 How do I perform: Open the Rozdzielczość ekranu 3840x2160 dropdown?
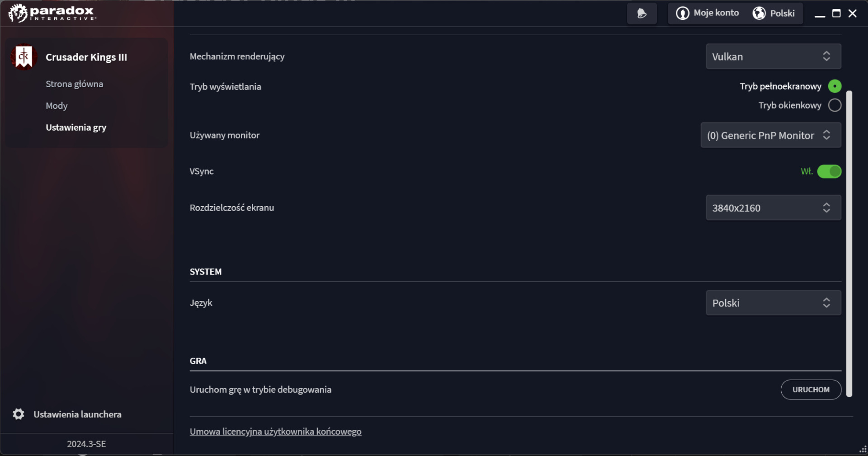pos(773,208)
